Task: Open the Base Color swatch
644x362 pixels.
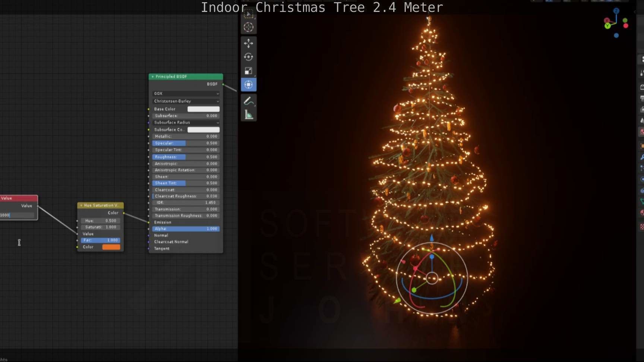Action: (x=203, y=109)
